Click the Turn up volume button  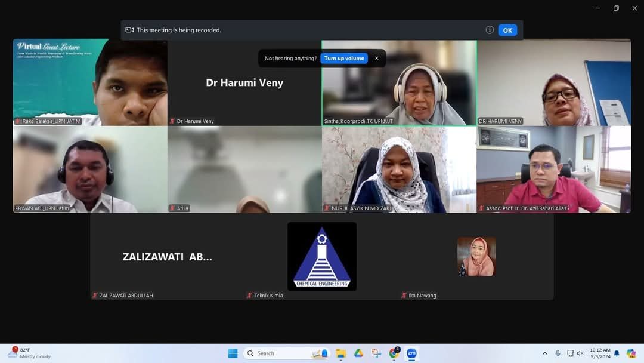(x=344, y=59)
